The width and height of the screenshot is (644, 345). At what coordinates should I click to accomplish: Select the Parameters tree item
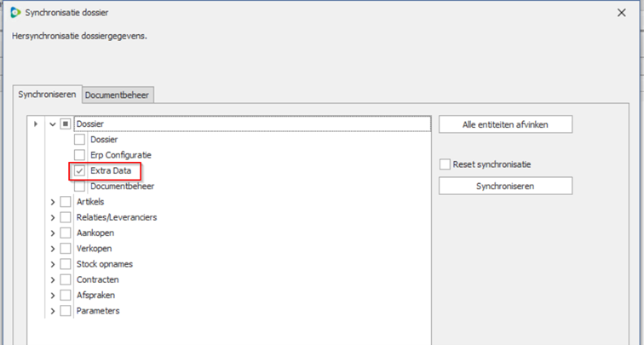coord(97,311)
